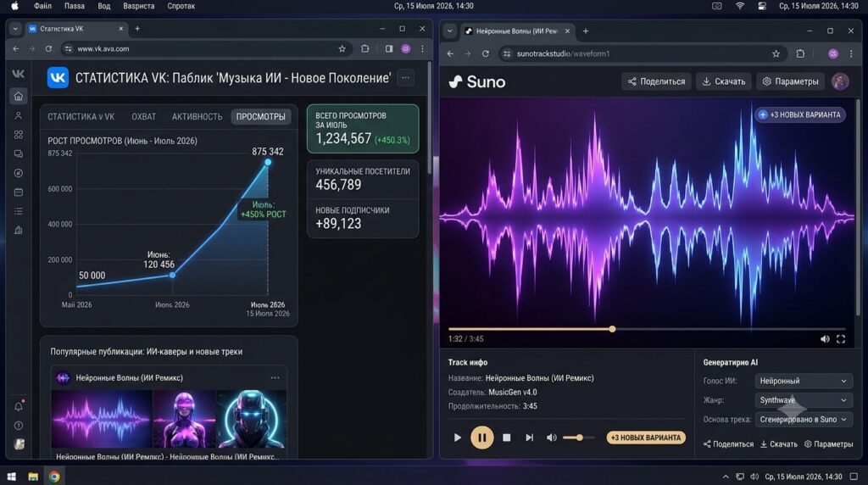Open help question icon in VK sidebar
The image size is (868, 485).
(19, 426)
